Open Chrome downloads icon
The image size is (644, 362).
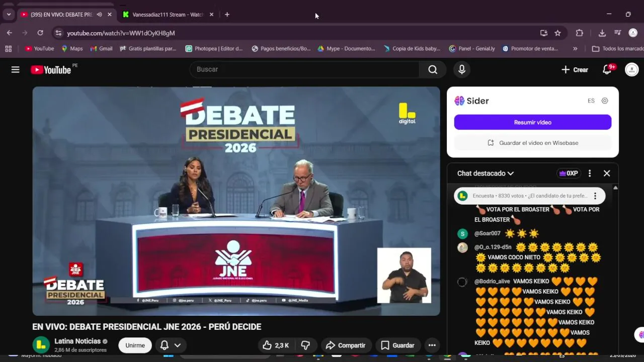(x=602, y=33)
